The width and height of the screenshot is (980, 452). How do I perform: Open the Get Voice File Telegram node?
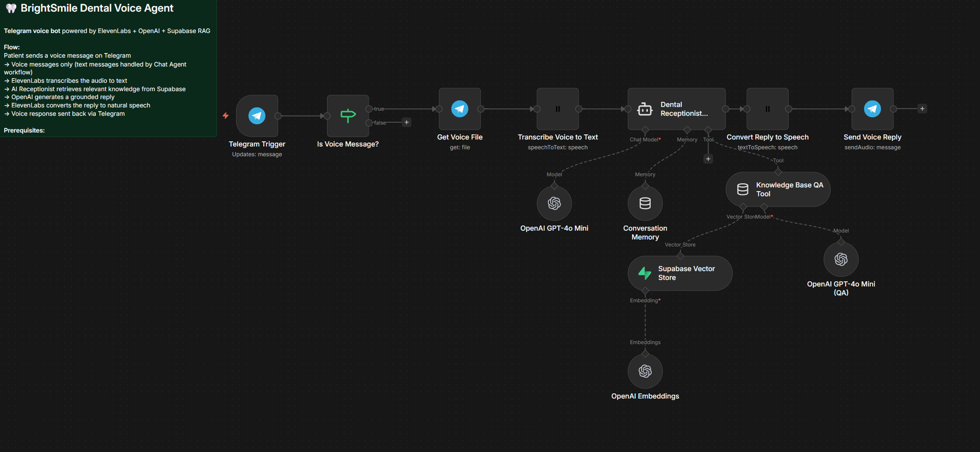(x=460, y=109)
